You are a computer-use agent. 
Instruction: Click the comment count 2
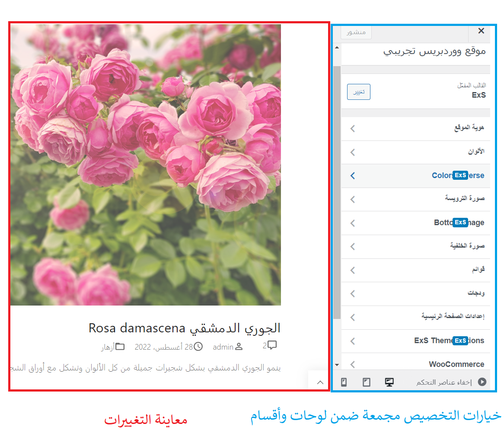click(265, 346)
